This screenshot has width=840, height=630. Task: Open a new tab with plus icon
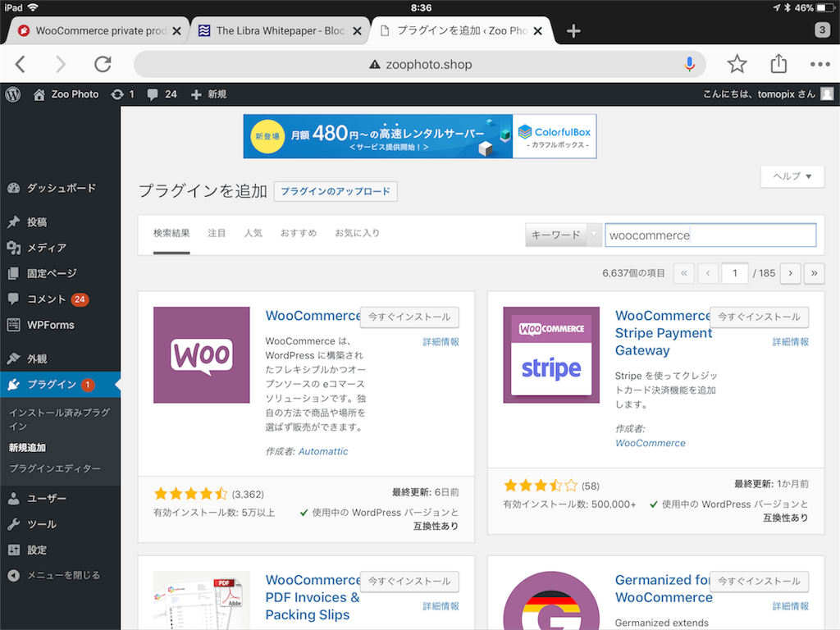click(573, 31)
